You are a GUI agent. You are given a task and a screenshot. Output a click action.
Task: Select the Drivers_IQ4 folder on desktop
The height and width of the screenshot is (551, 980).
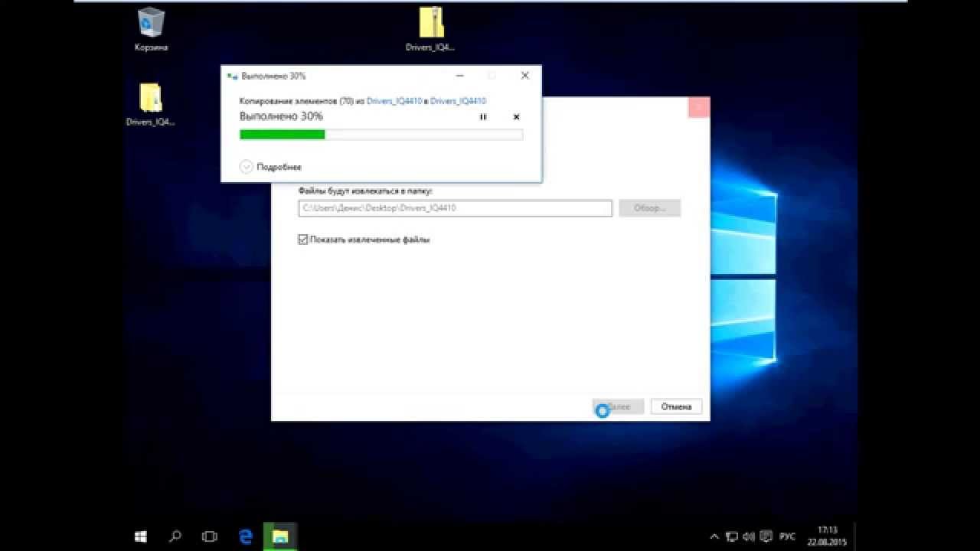(x=151, y=104)
